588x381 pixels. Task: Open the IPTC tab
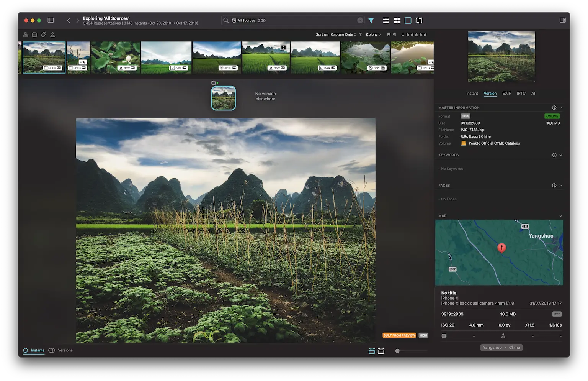pos(521,94)
